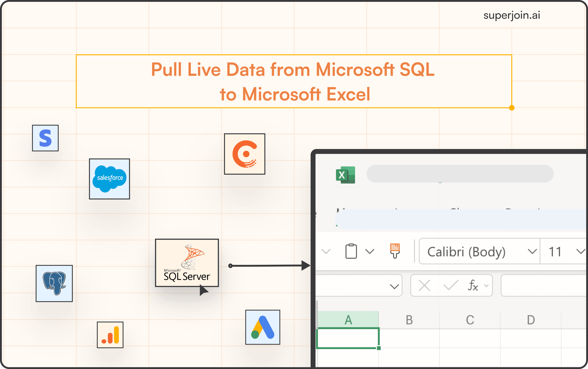Viewport: 588px width, 369px height.
Task: Expand the small arrow beside fx
Action: pyautogui.click(x=486, y=286)
